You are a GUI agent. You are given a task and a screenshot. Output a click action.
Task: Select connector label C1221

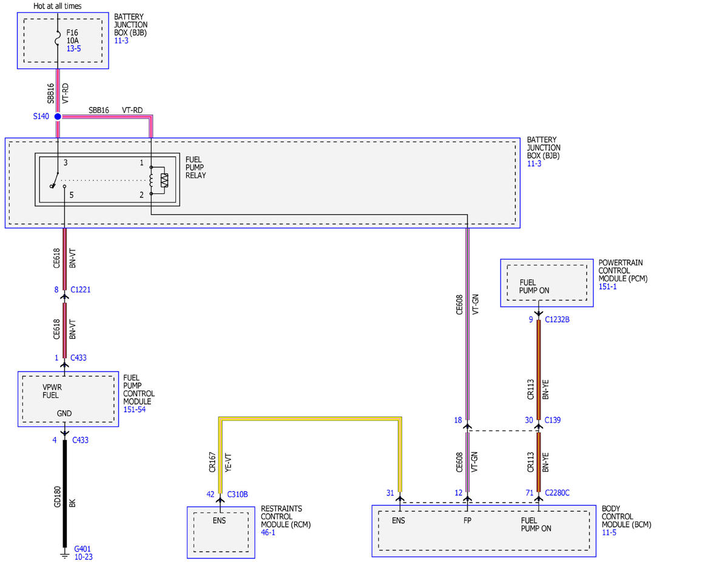click(80, 290)
